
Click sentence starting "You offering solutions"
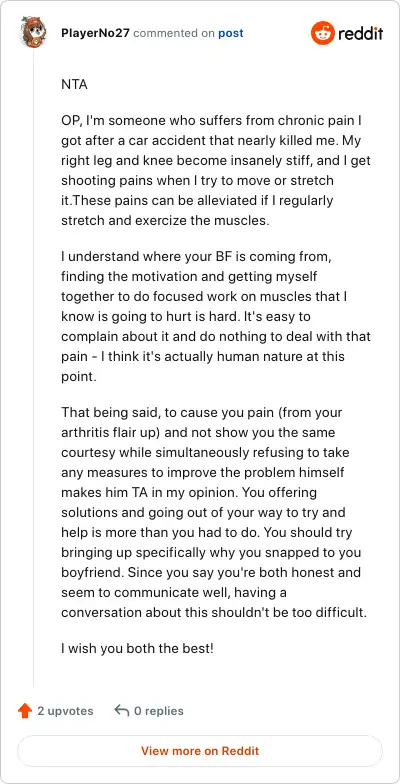(203, 513)
